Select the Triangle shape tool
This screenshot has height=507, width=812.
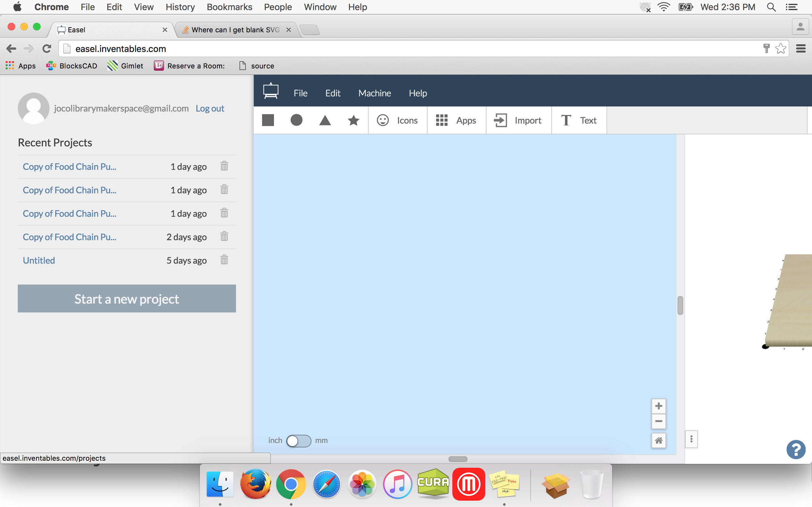coord(325,120)
